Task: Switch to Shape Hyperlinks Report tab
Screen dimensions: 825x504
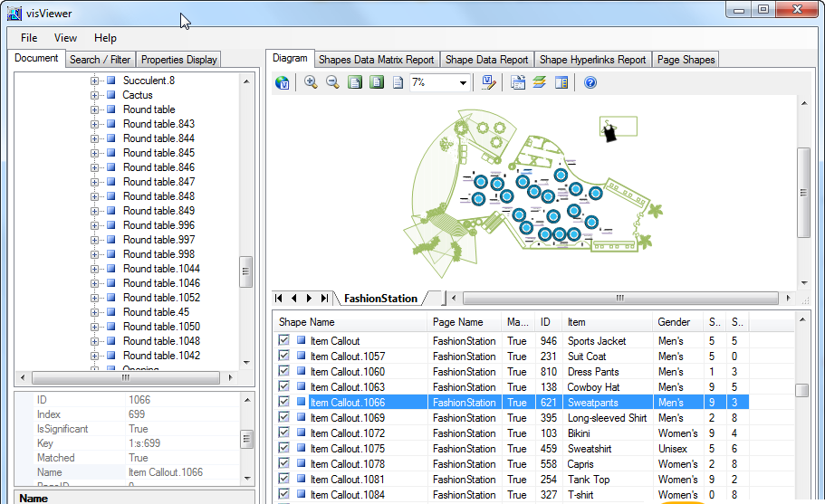Action: (x=592, y=60)
